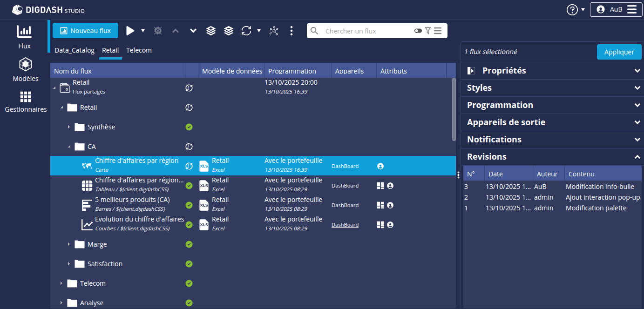The image size is (644, 309).
Task: Click the stacked layers plus icon
Action: pyautogui.click(x=211, y=31)
